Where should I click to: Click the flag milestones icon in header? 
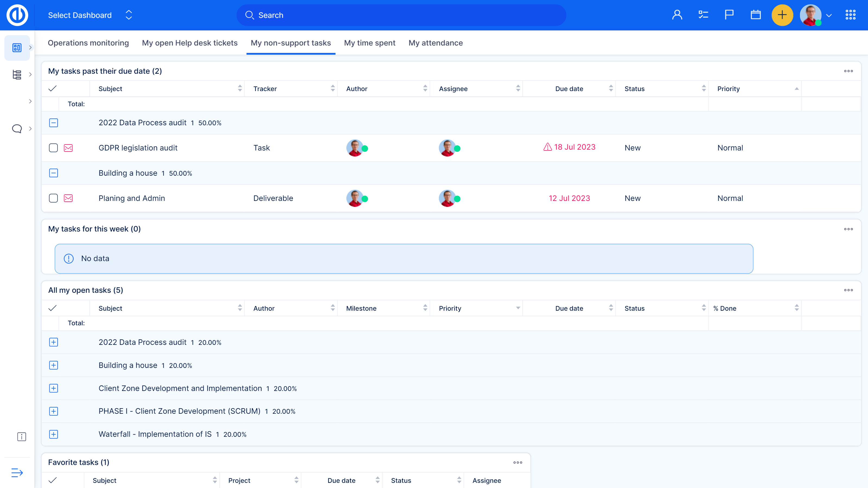[x=729, y=15]
